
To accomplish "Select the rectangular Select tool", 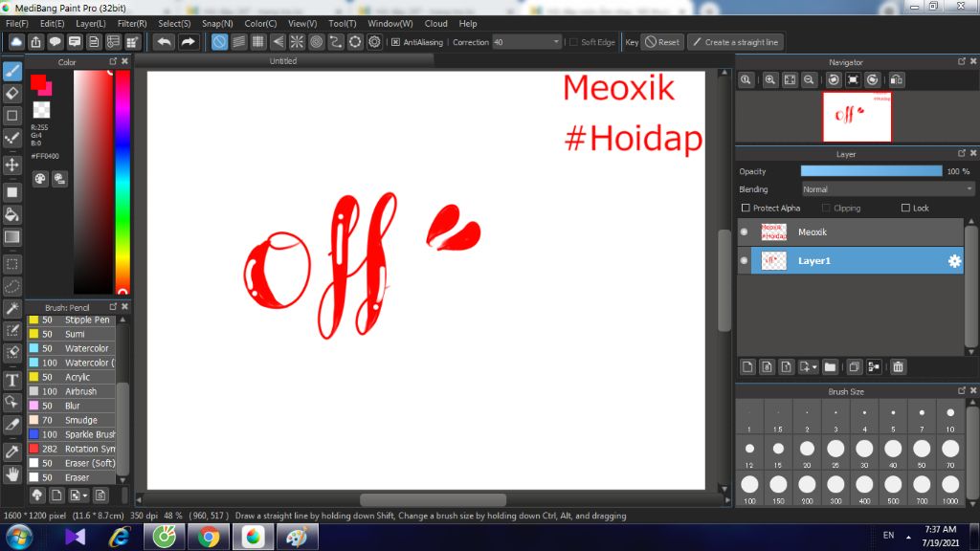I will click(11, 264).
